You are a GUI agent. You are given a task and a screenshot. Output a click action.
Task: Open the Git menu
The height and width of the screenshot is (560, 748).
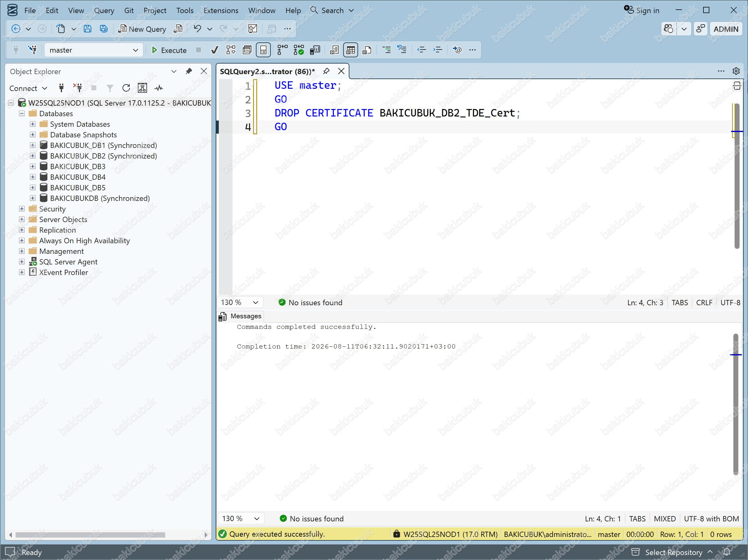point(129,11)
